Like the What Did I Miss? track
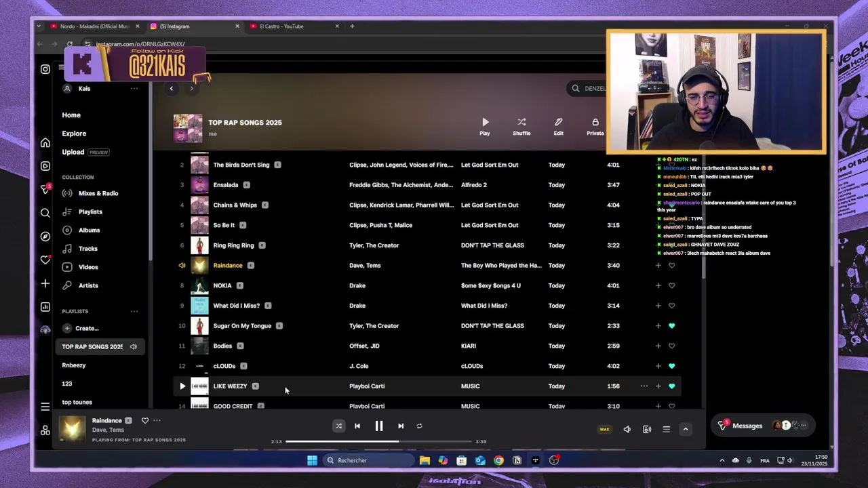Viewport: 868px width, 488px height. (671, 306)
